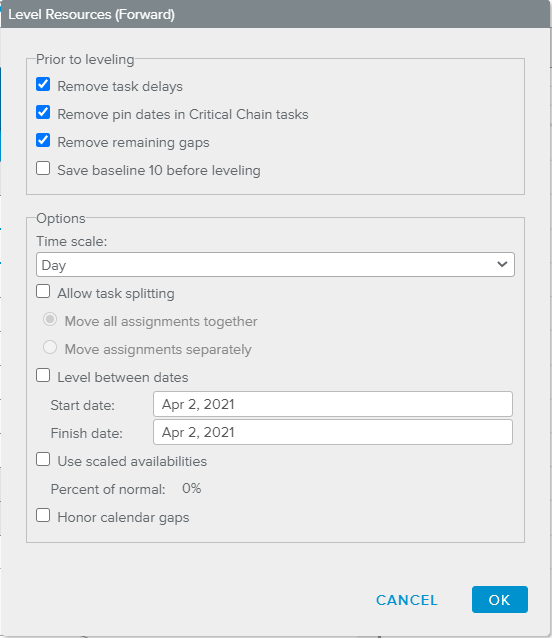
Task: Enable Use scaled availabilities
Action: click(43, 460)
